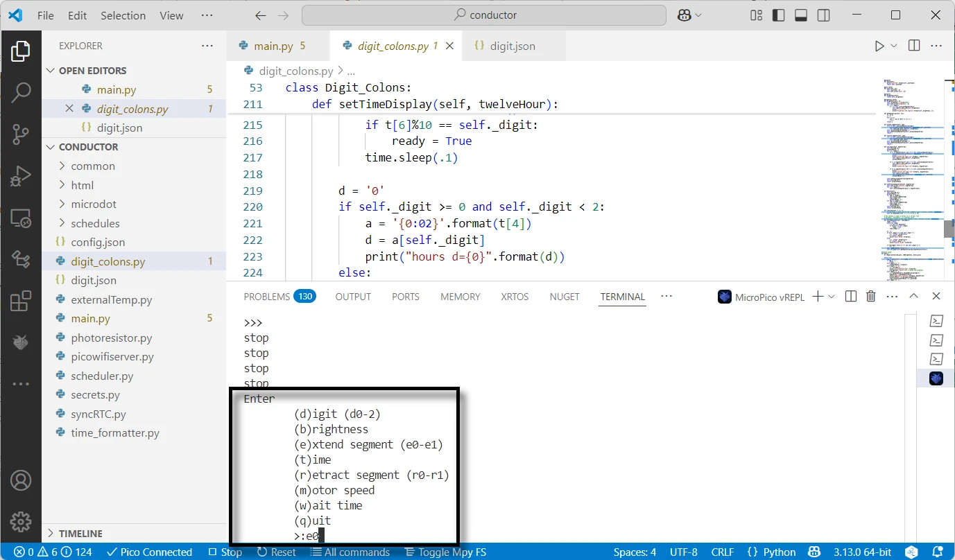Close the terminal panel
Viewport: 955px width, 560px height.
[x=936, y=297]
